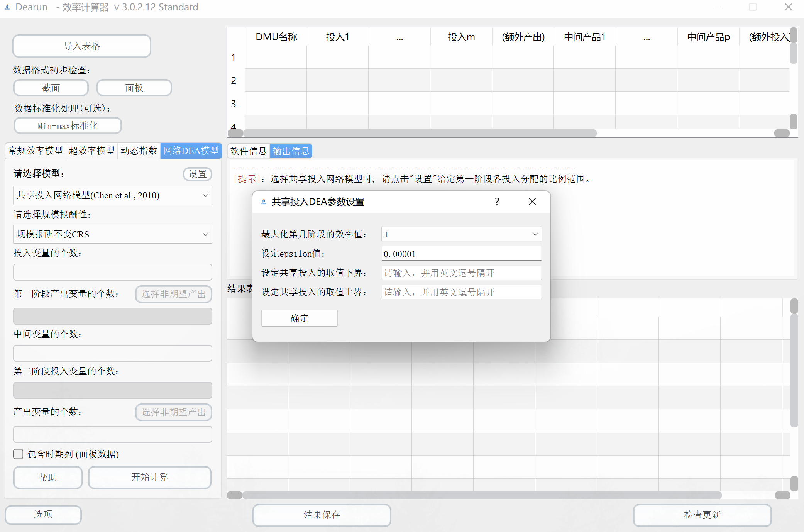Open the model selection dropdown 共享投入网络模型
Image resolution: width=804 pixels, height=532 pixels.
click(112, 195)
